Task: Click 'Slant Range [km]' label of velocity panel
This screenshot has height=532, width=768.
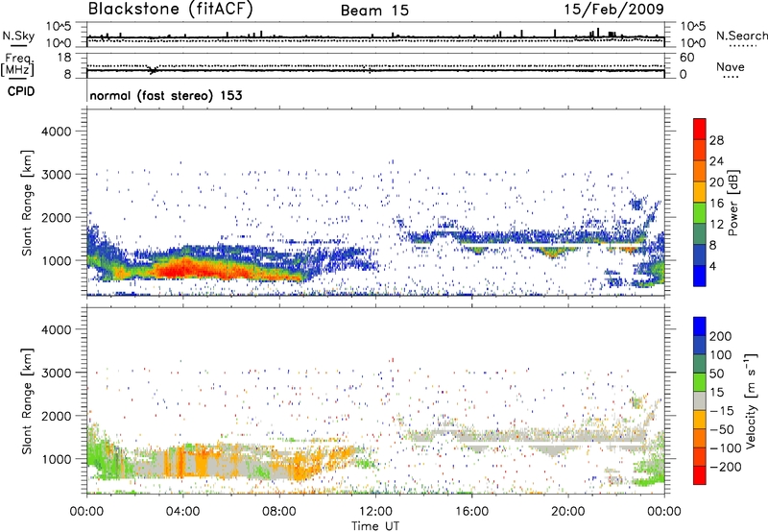Action: 27,400
